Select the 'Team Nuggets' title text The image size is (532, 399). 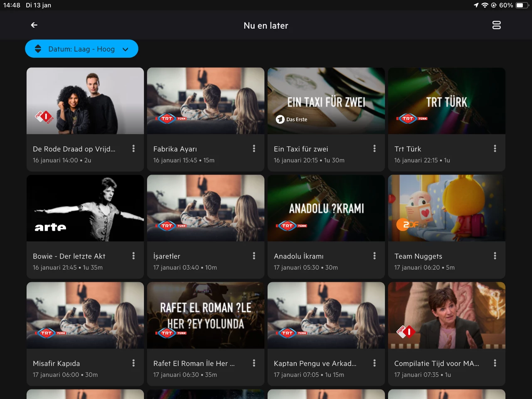coord(418,256)
